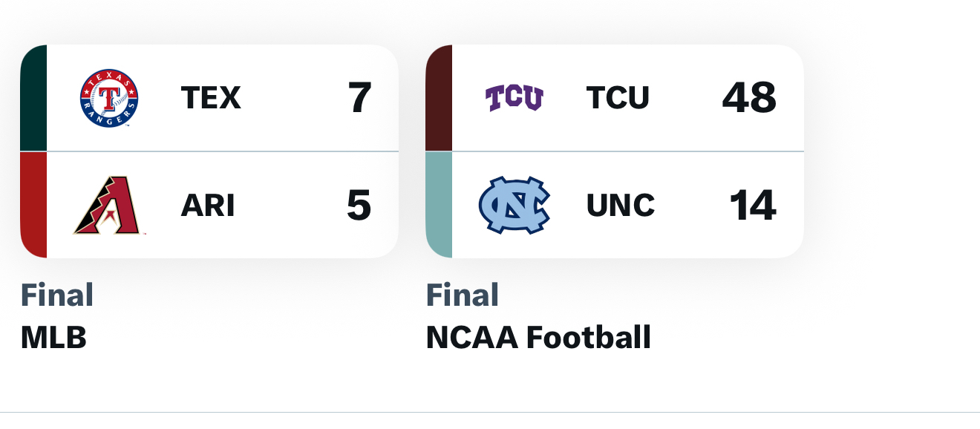Select the TEX team abbreviation
Screen dimensions: 980x429
click(x=211, y=98)
